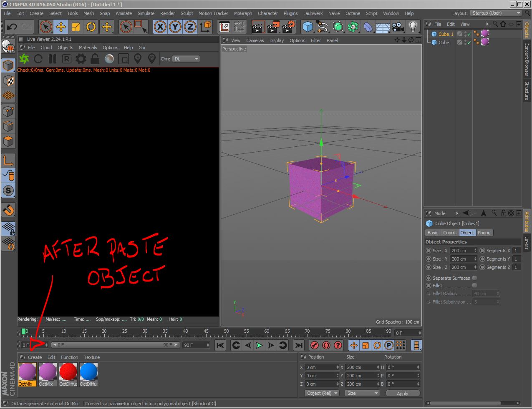Open Octane settings gear icon
This screenshot has width=532, height=409.
81,59
